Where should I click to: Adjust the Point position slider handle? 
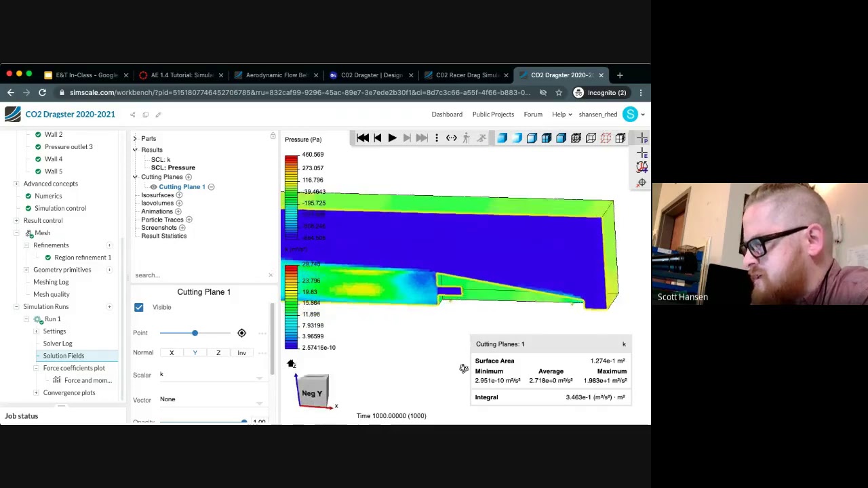tap(195, 333)
